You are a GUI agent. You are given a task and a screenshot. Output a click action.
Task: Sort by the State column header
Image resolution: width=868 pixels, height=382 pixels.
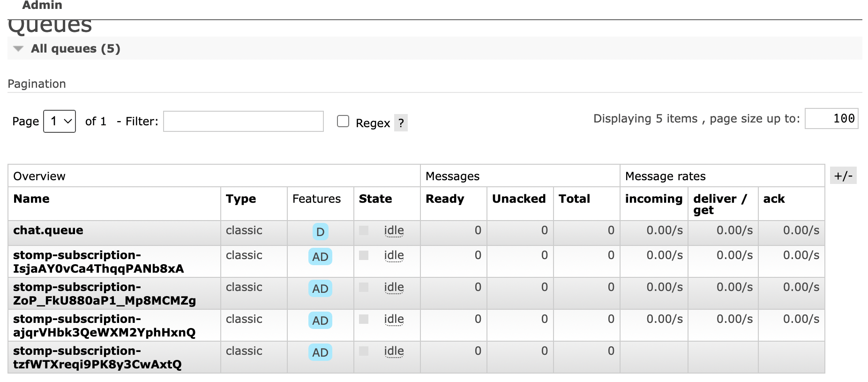coord(375,199)
